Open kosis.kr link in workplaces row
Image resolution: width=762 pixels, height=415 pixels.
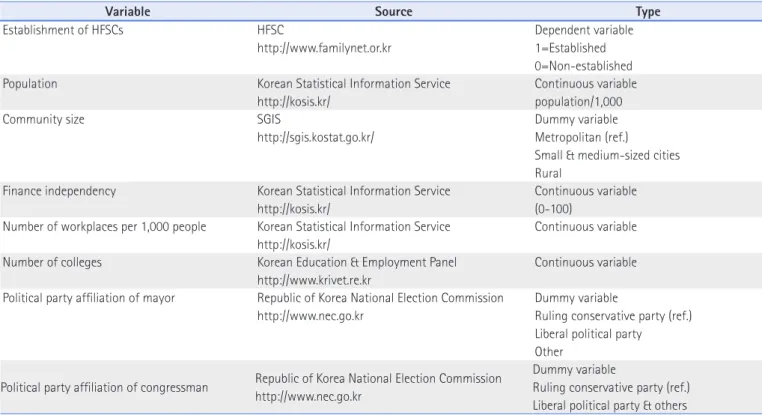[x=294, y=244]
